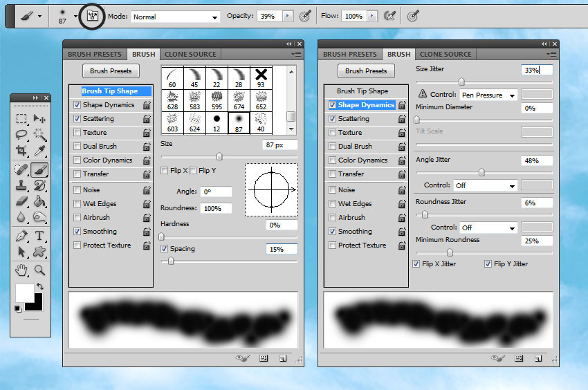Reset default foreground and background colors
The image size is (588, 390).
coord(17,308)
